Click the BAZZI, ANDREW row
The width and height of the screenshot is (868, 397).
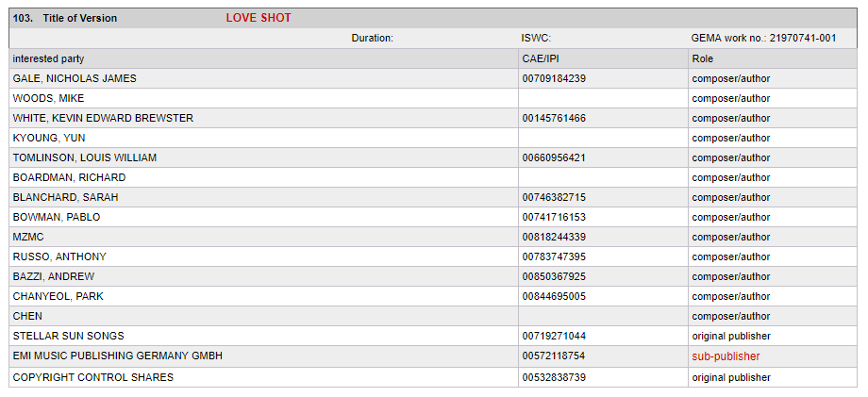point(54,276)
